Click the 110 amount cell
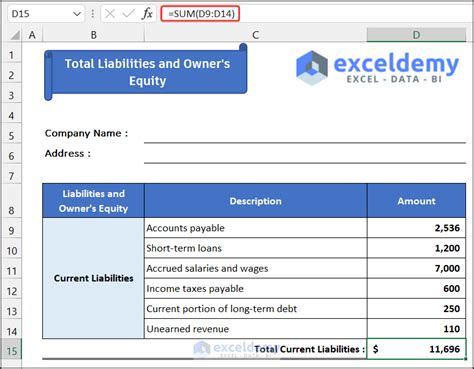474x369 pixels. click(x=416, y=329)
